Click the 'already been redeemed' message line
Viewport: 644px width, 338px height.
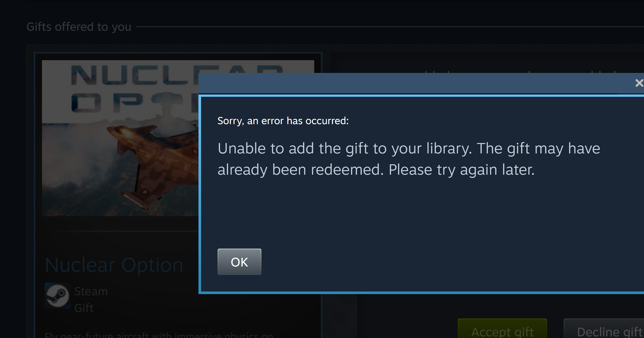376,170
